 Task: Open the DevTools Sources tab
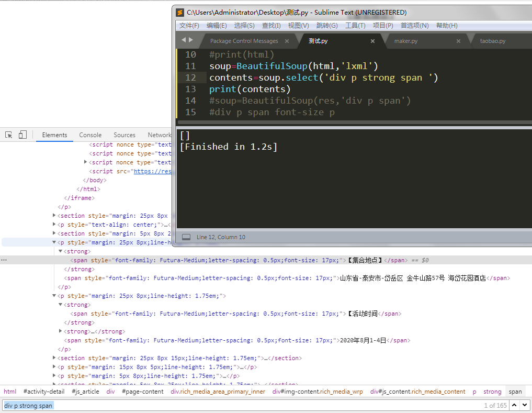pos(124,135)
